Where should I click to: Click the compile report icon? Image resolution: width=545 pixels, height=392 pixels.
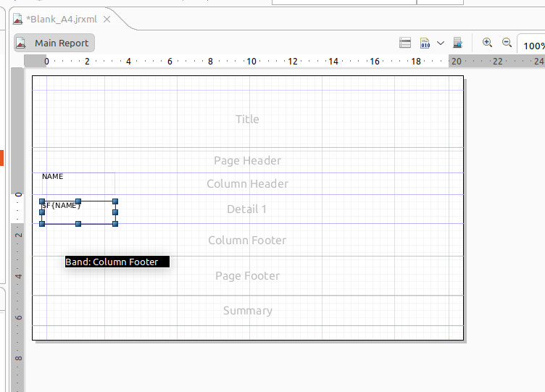click(x=425, y=43)
